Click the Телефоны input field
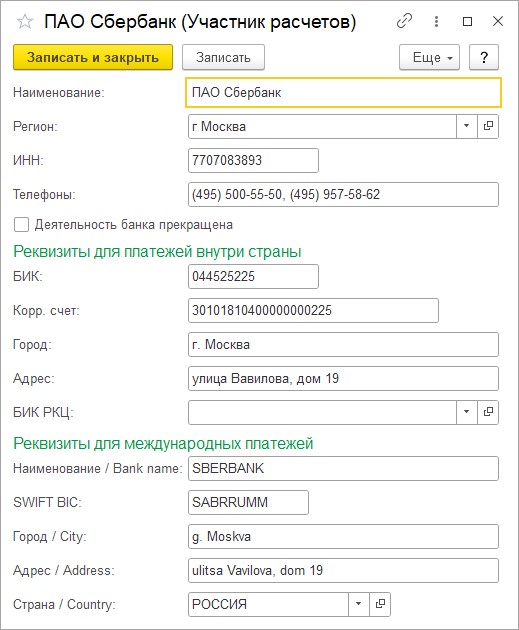 [x=343, y=195]
